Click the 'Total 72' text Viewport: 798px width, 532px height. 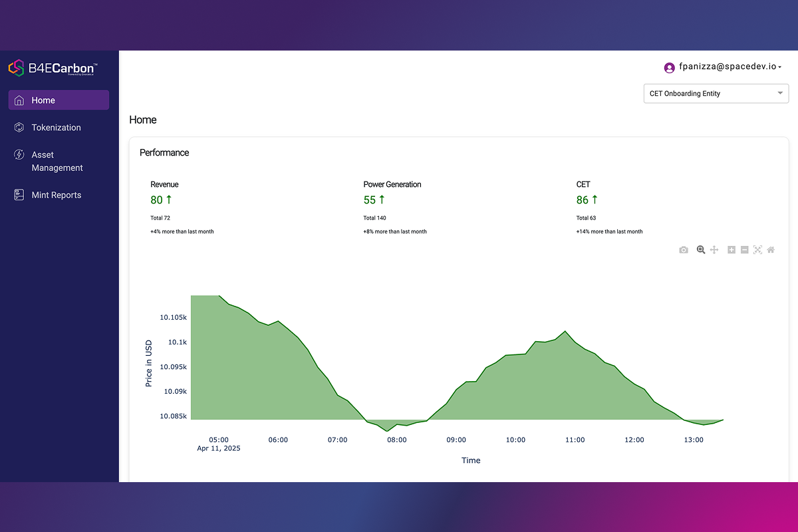(x=160, y=218)
